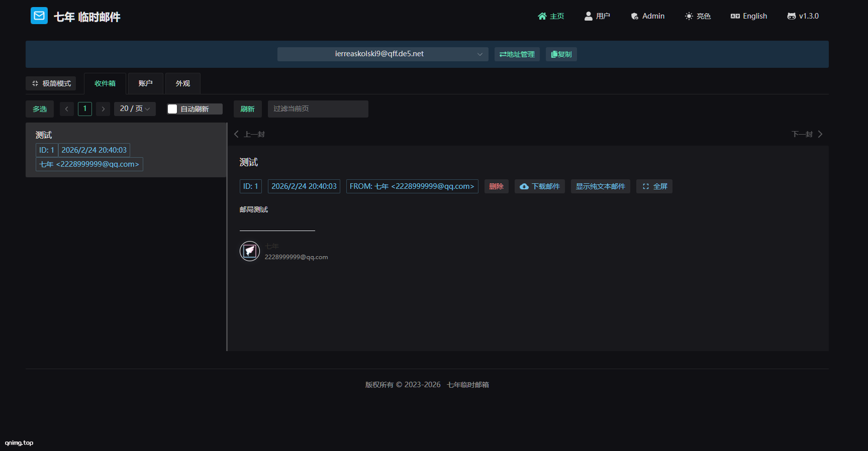Click 复制 to copy the address
868x451 pixels.
[561, 54]
